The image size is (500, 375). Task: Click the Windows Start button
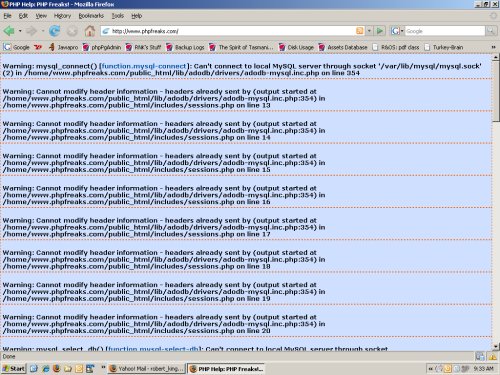click(14, 369)
